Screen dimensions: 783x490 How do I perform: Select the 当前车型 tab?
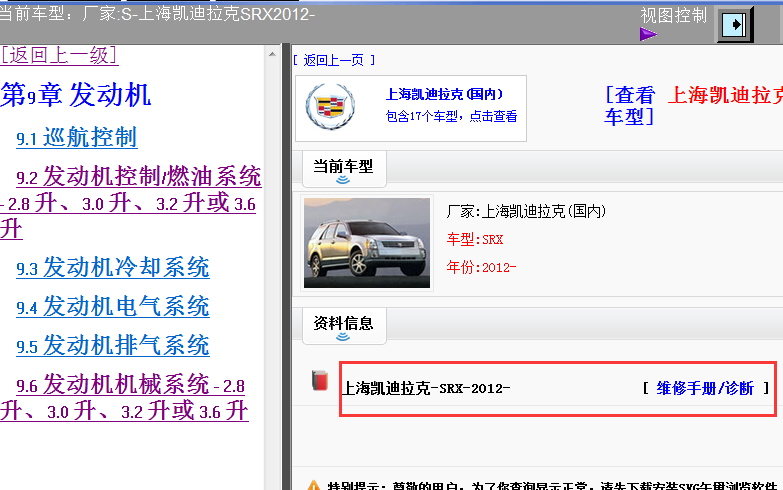pyautogui.click(x=344, y=169)
